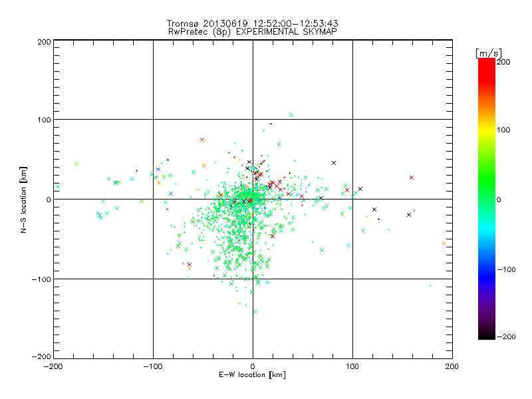Click the red top of the colorbar
Image resolution: width=532 pixels, height=399 pixels.
[486, 64]
